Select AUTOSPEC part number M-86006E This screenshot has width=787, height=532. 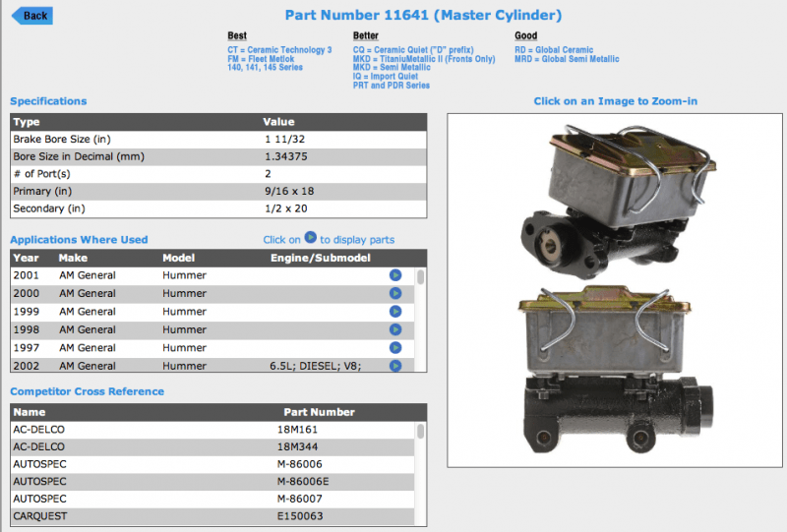point(303,481)
